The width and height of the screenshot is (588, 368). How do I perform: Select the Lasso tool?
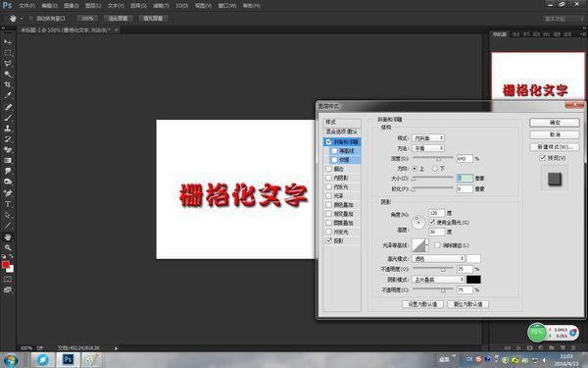8,64
